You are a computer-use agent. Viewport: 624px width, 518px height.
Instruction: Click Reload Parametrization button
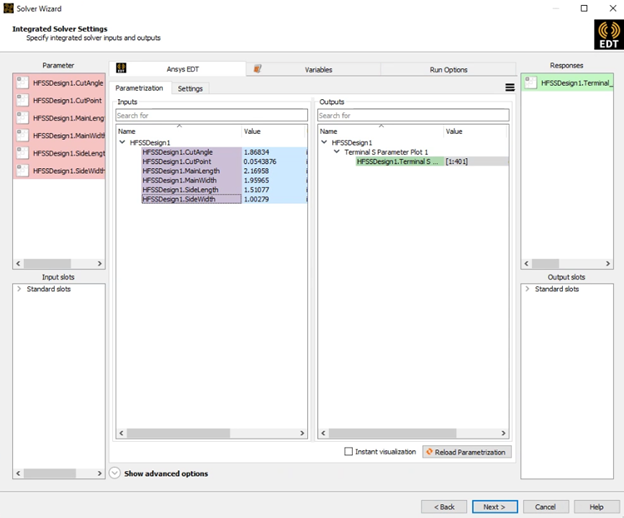coord(466,452)
